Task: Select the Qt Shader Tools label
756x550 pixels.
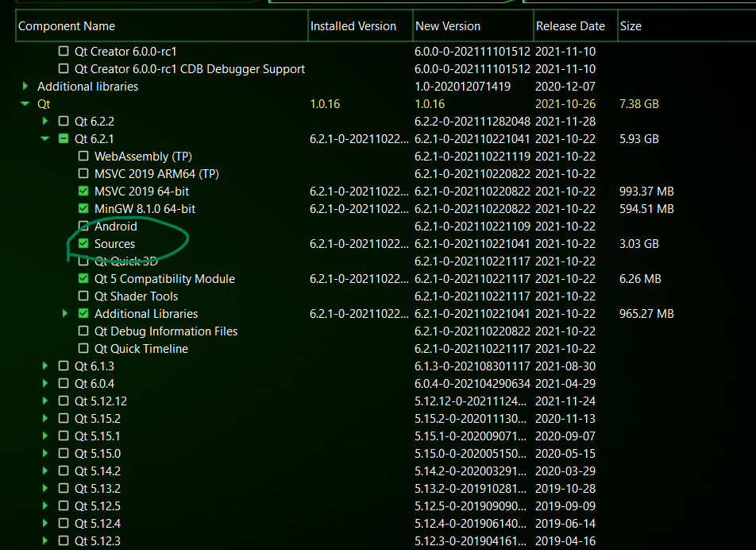Action: (136, 296)
